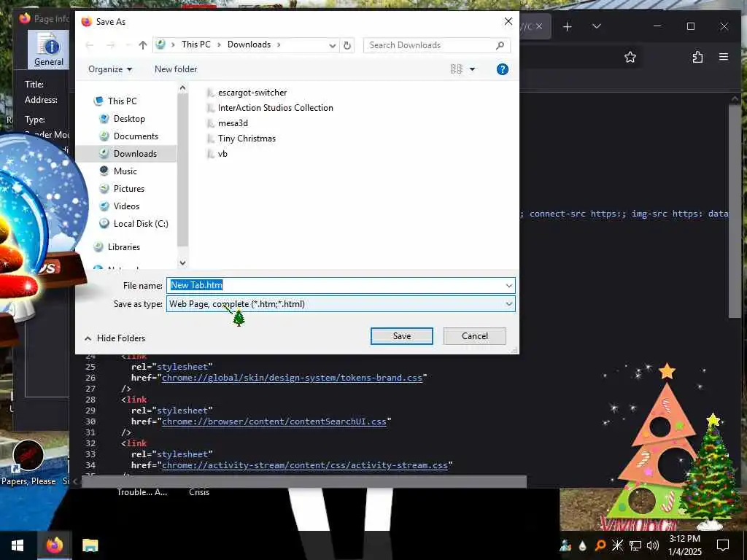Select Documents in the navigation pane
747x560 pixels.
coord(130,136)
